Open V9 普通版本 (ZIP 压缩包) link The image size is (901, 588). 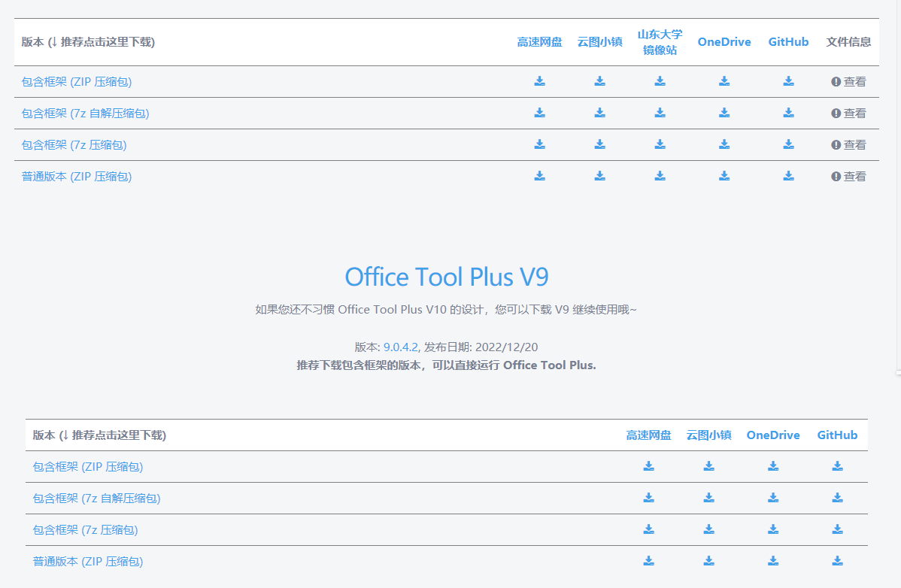[88, 561]
